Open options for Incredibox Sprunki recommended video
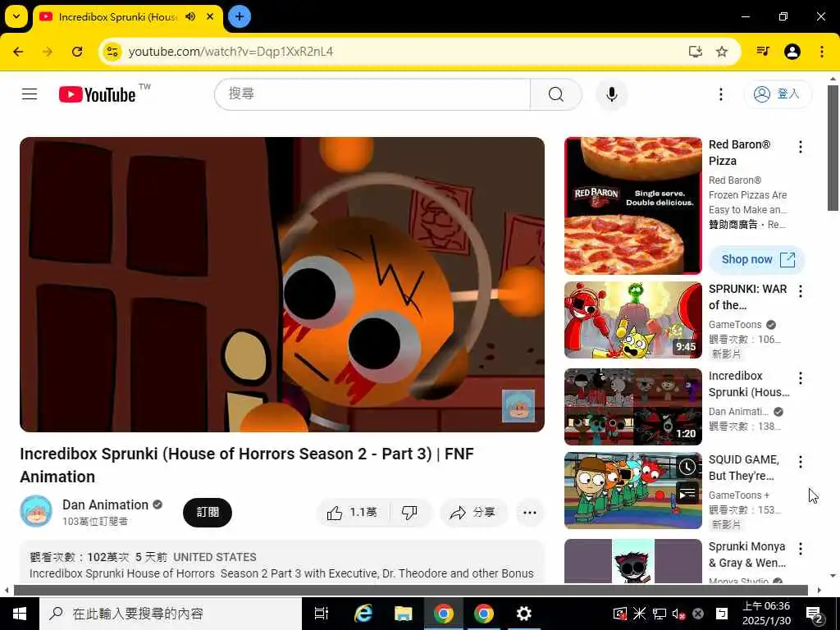The image size is (840, 630). coord(801,378)
